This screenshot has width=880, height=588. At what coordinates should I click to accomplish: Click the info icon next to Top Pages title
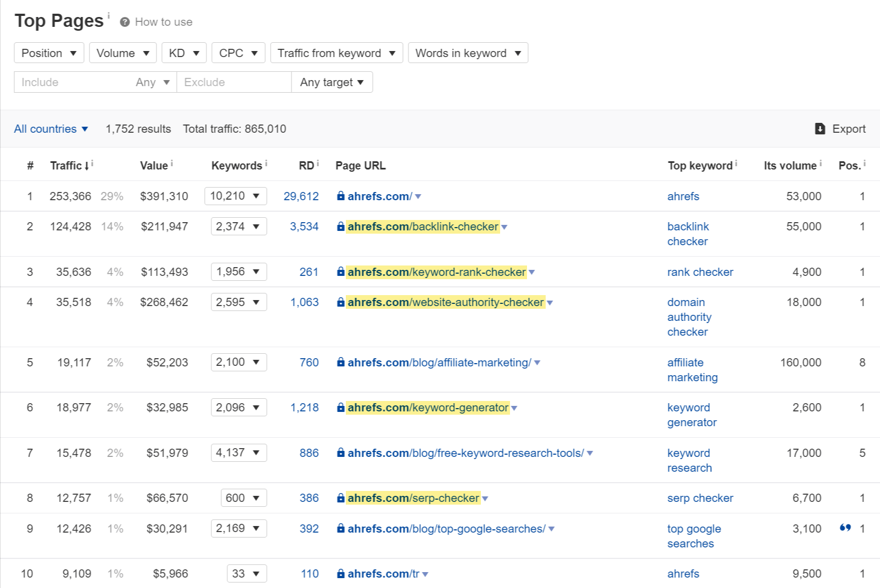pyautogui.click(x=109, y=15)
